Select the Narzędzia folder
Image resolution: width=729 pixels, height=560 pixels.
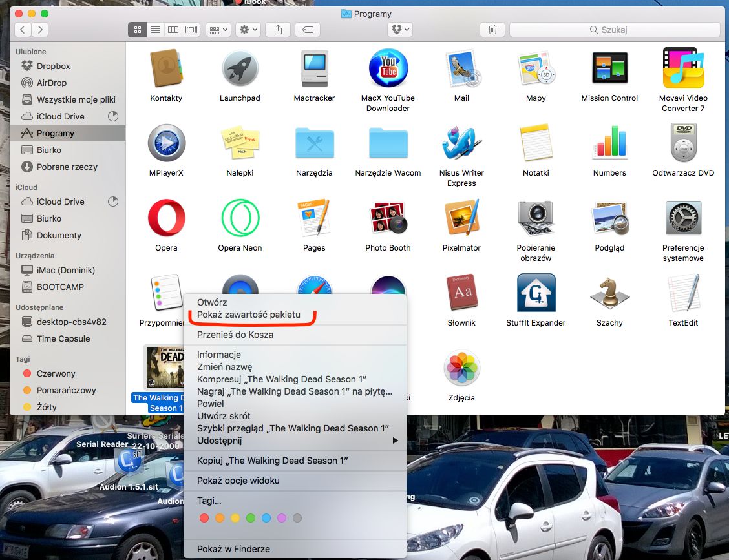pos(314,143)
